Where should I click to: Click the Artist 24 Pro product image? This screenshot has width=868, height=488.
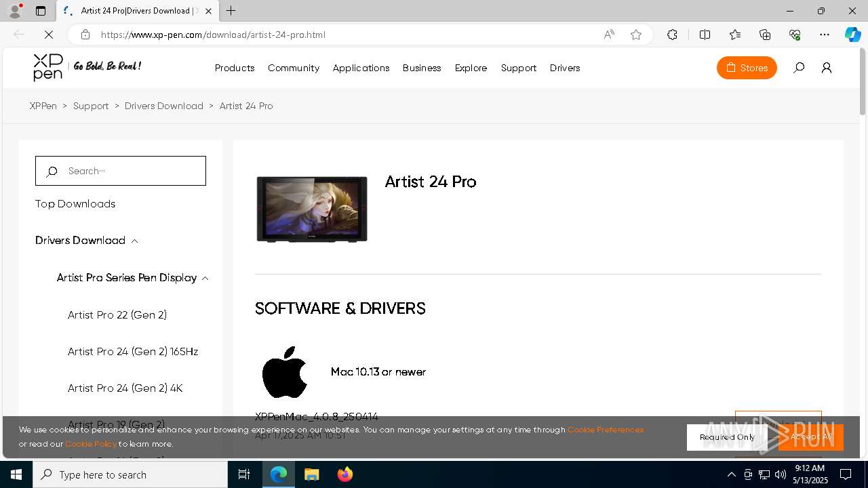312,209
